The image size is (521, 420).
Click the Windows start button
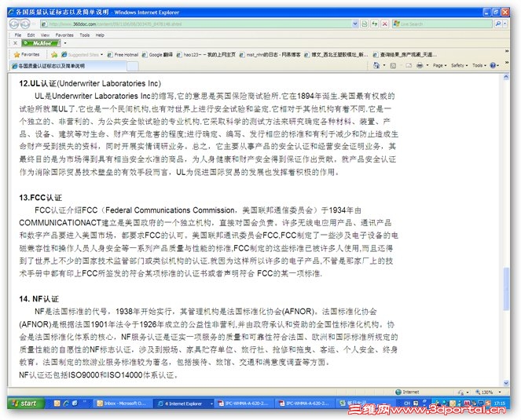point(25,403)
